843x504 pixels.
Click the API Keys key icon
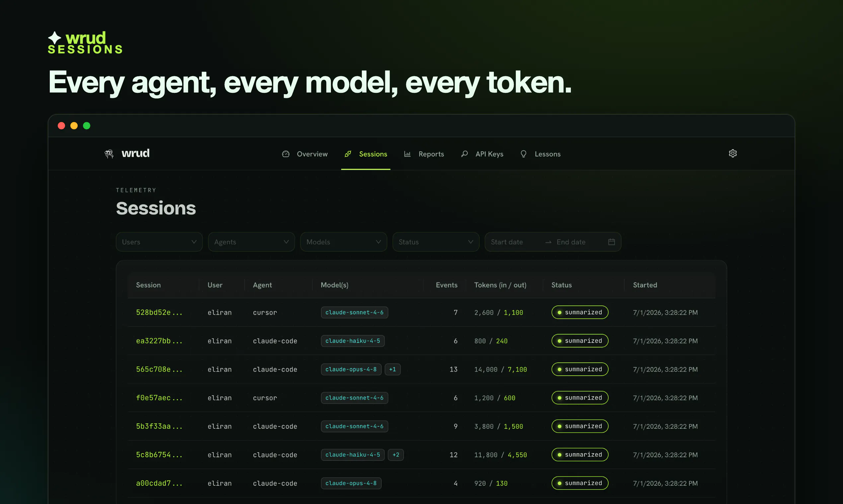tap(464, 154)
